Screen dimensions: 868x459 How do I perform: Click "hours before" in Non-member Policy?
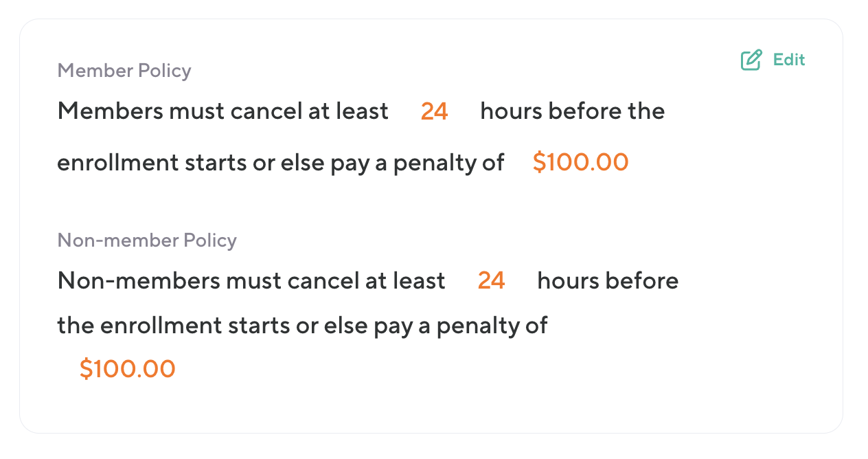click(x=608, y=281)
